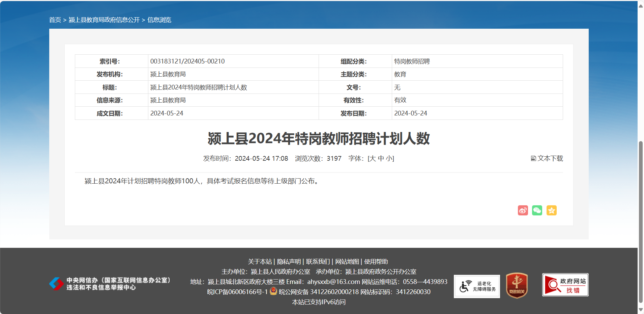Open 网站地图 footer link
This screenshot has width=644, height=314.
347,262
